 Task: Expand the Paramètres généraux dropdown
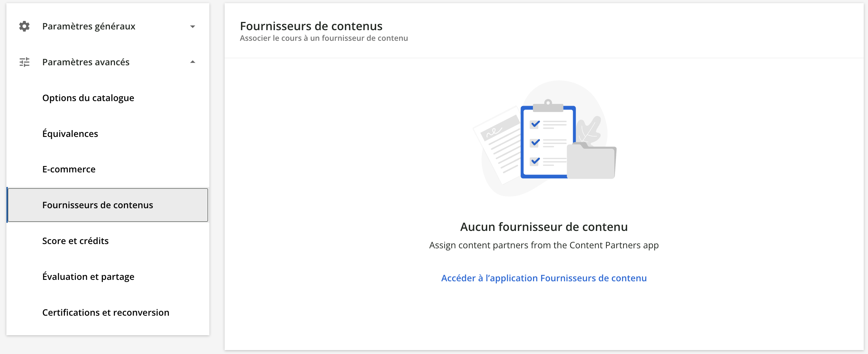point(193,26)
